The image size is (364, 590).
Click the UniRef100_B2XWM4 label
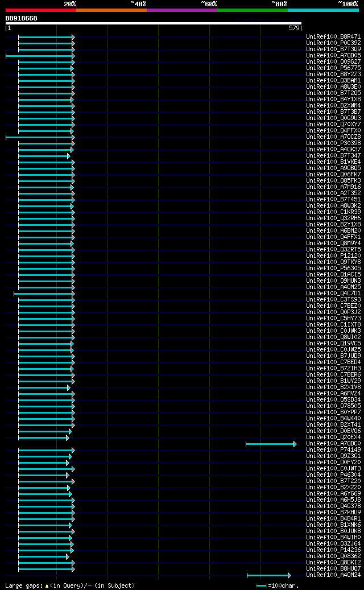point(333,106)
